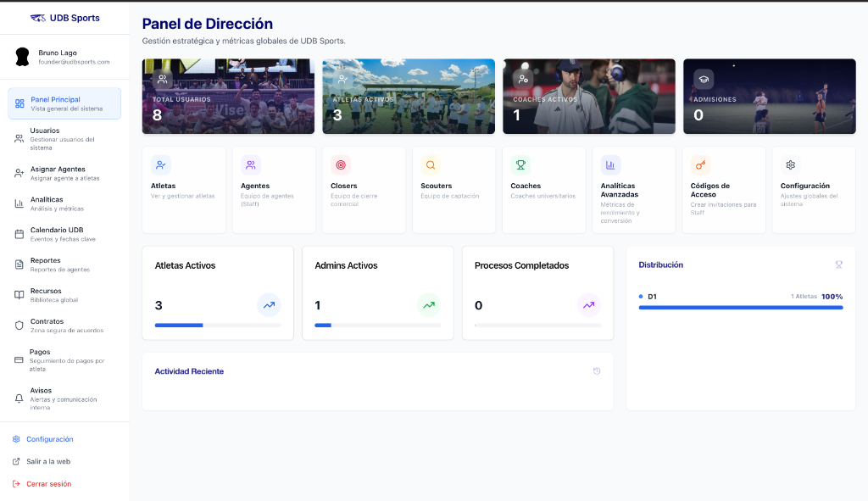This screenshot has width=868, height=501.
Task: Click the founder@udbsports.com email text
Action: coord(75,62)
